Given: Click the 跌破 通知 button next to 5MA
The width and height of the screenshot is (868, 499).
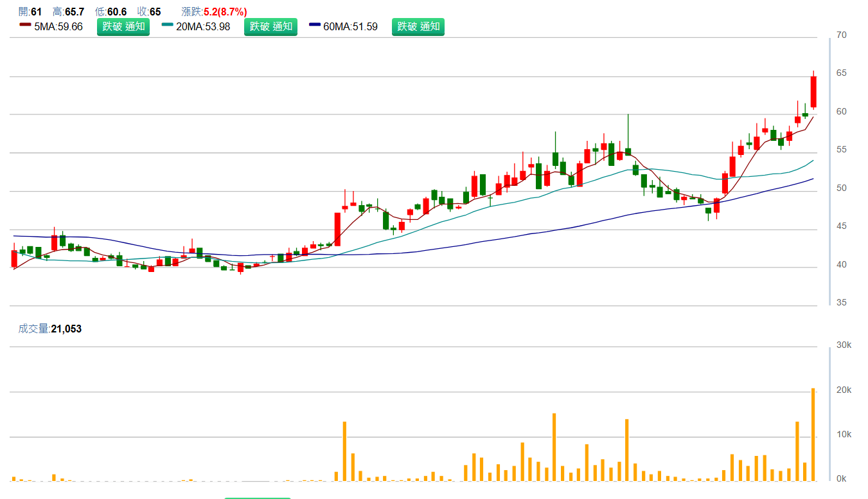Looking at the screenshot, I should click(x=123, y=26).
